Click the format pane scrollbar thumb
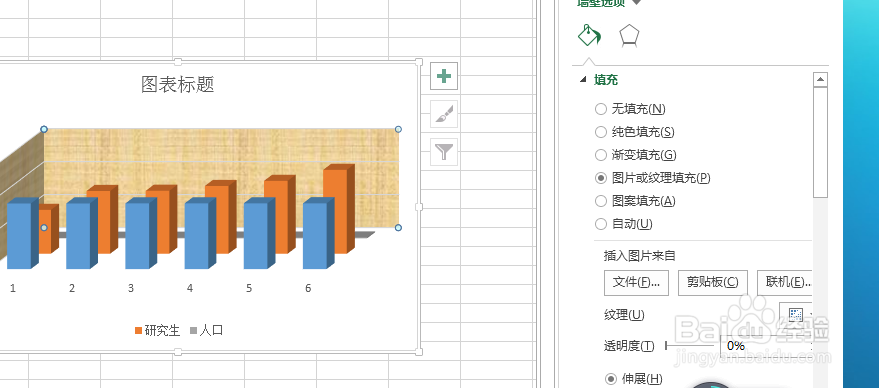 point(821,142)
